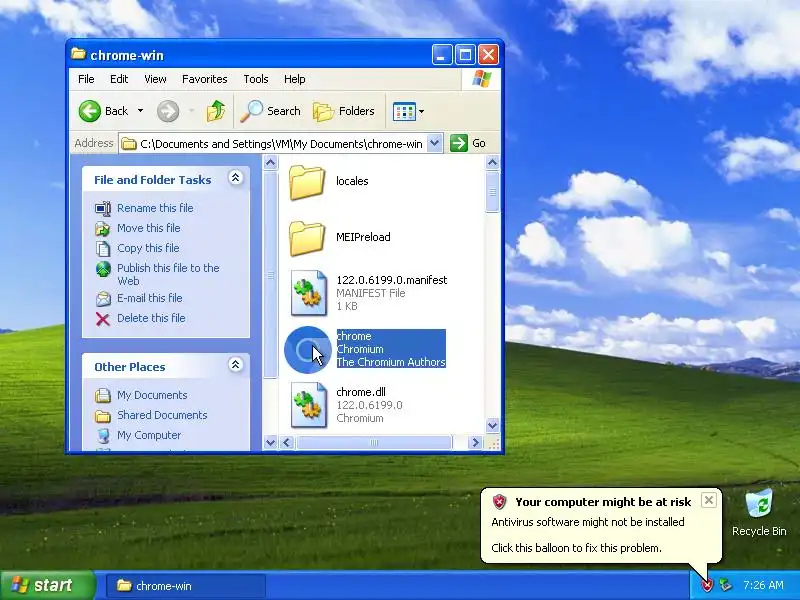Click the MEIPreload folder name
800x600 pixels.
pyautogui.click(x=363, y=237)
